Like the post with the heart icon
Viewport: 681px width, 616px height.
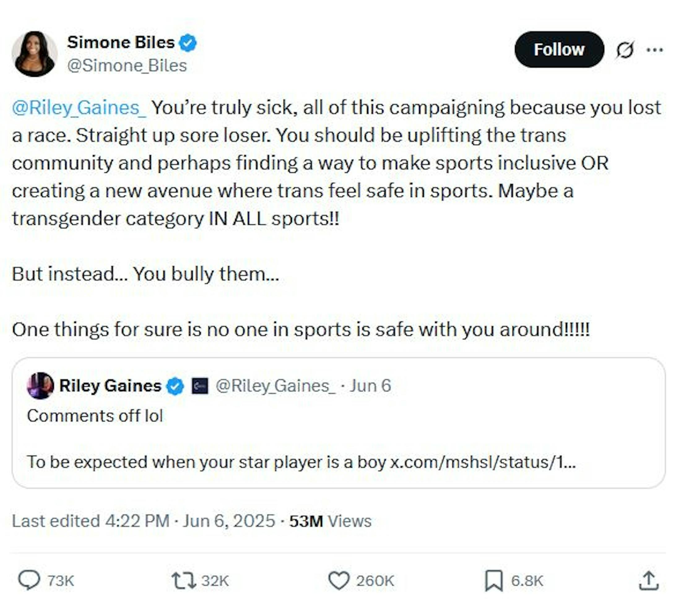[339, 580]
